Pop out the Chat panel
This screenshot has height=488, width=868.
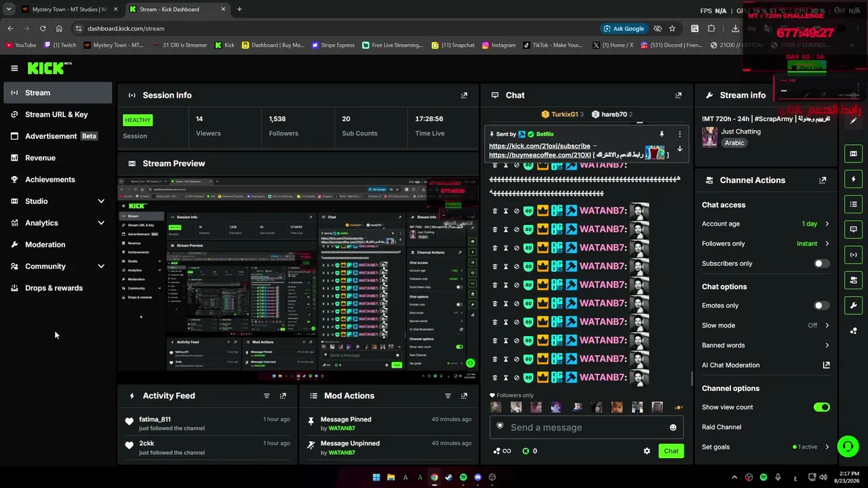click(x=679, y=96)
